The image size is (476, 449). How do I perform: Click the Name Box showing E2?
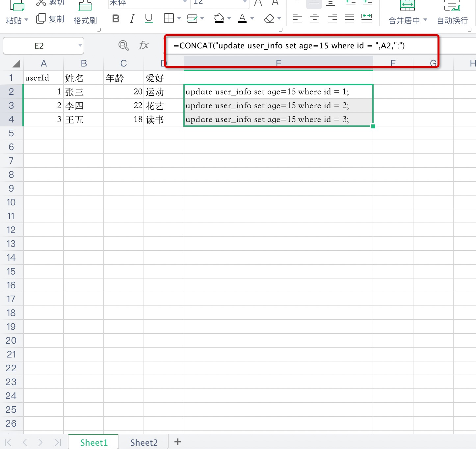point(43,46)
